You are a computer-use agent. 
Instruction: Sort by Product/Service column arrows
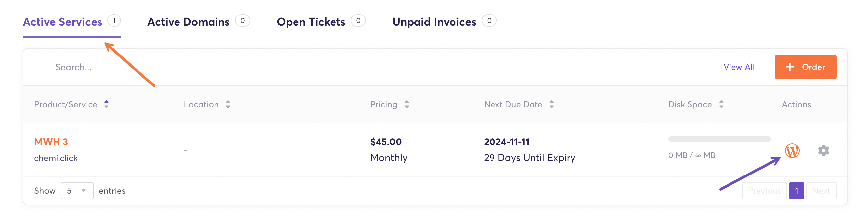pyautogui.click(x=106, y=104)
